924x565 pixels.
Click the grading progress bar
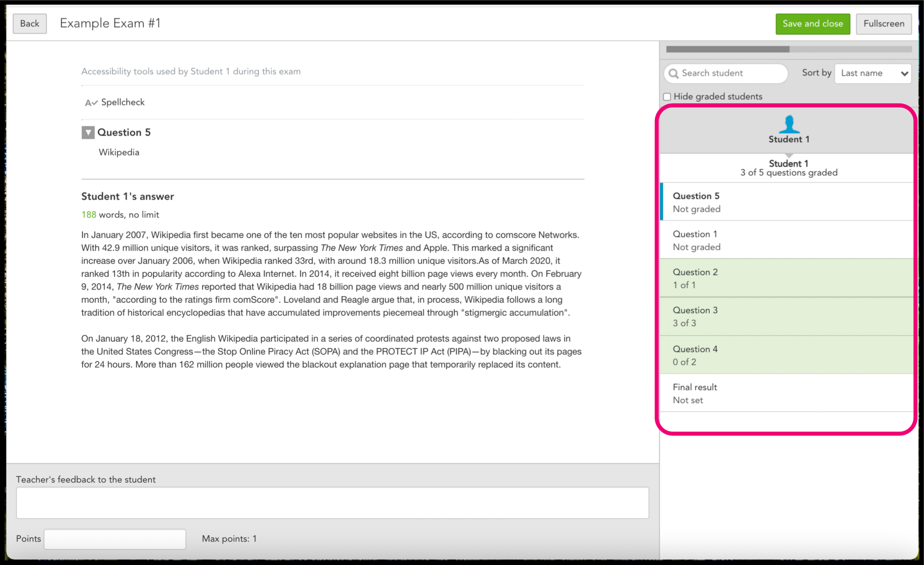coord(789,49)
